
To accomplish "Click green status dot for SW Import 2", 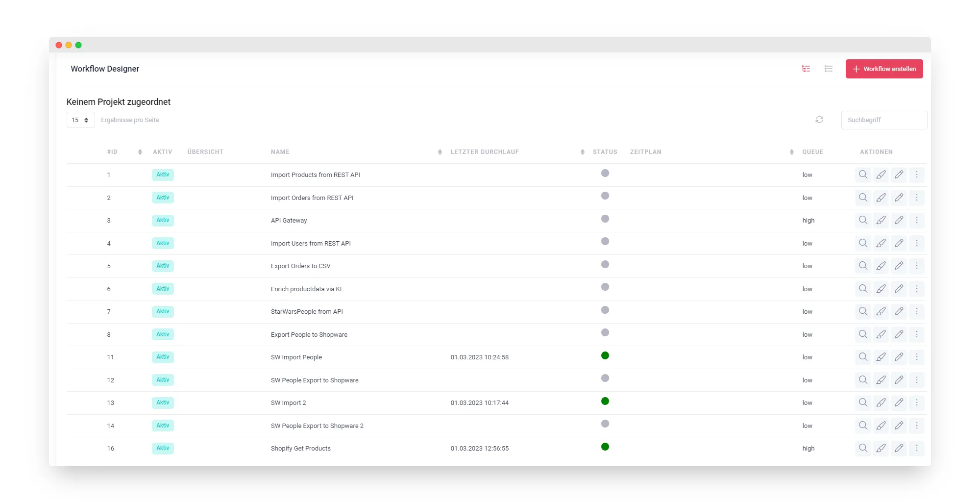I will click(x=605, y=401).
